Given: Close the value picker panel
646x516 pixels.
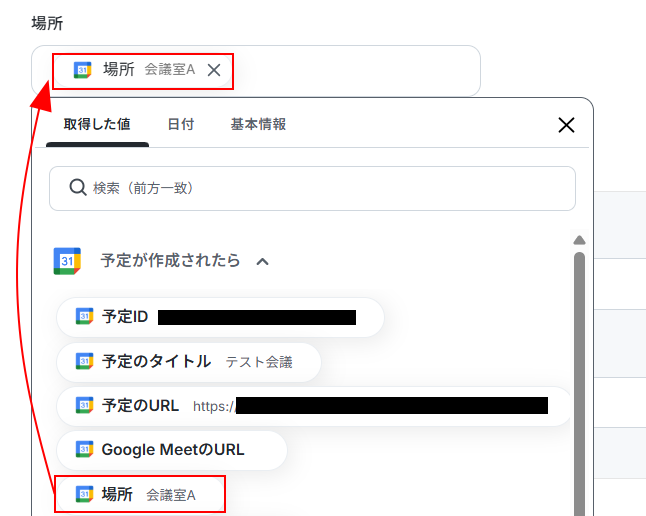Looking at the screenshot, I should coord(566,125).
